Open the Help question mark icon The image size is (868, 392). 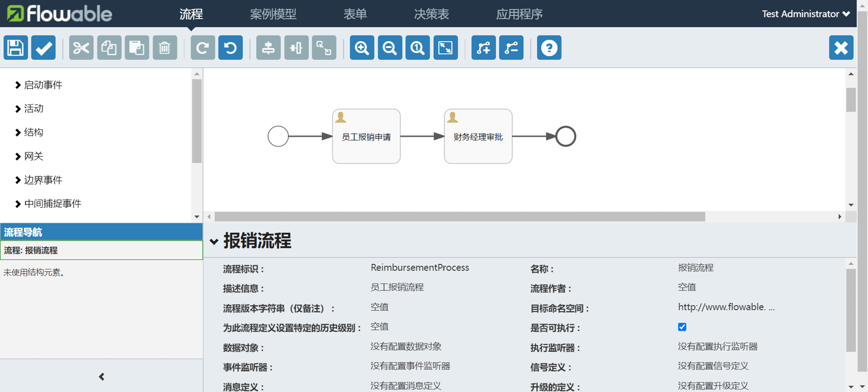click(x=549, y=48)
